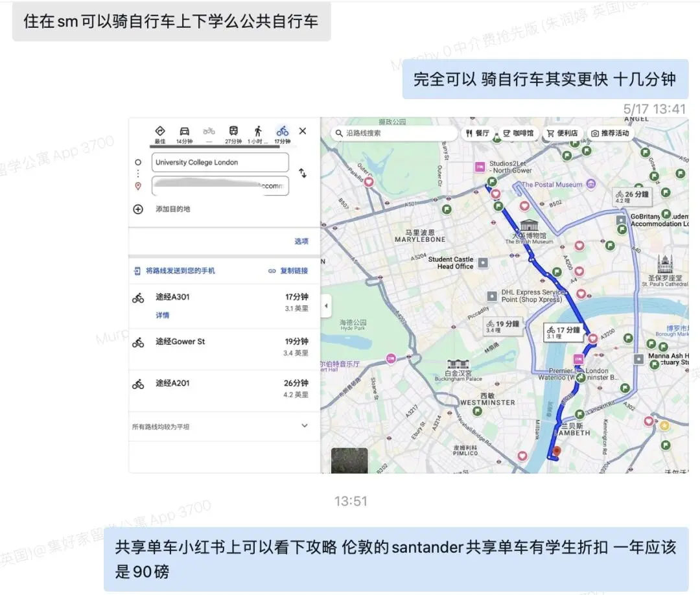Filter map by 咖啡馆 cafes
The height and width of the screenshot is (595, 700).
point(519,133)
